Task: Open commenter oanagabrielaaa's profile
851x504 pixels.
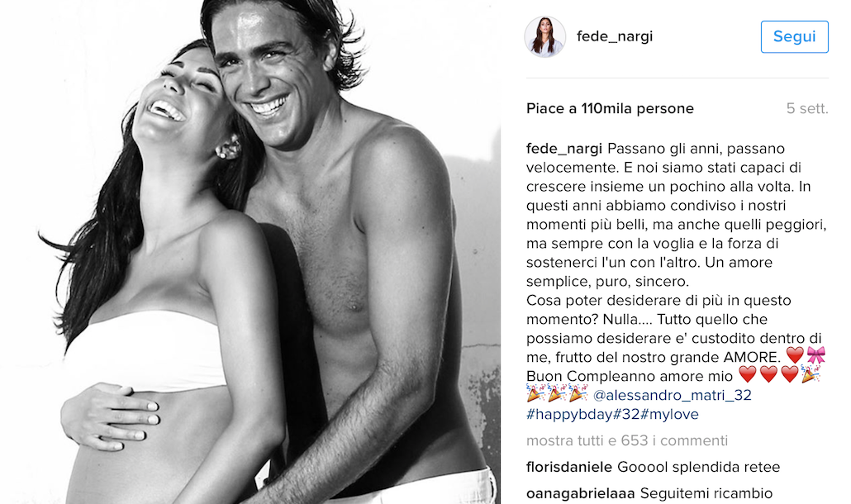Action: [x=581, y=493]
